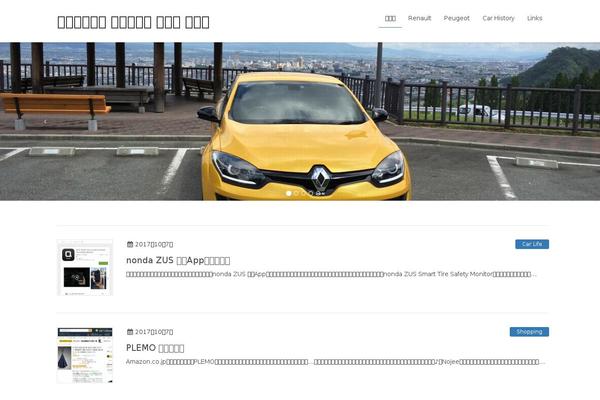Click the calendar icon on the PLEMO post
The height and width of the screenshot is (400, 600).
130,332
